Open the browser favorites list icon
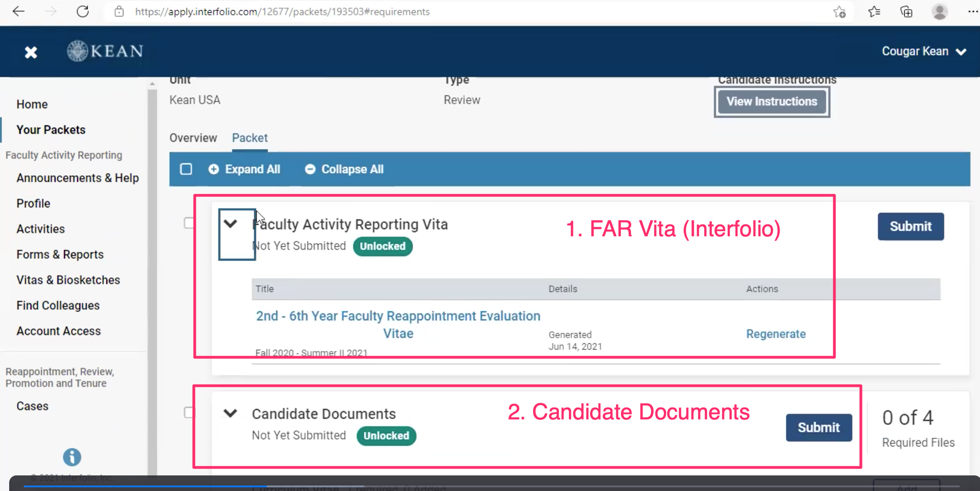This screenshot has width=980, height=491. (x=874, y=11)
